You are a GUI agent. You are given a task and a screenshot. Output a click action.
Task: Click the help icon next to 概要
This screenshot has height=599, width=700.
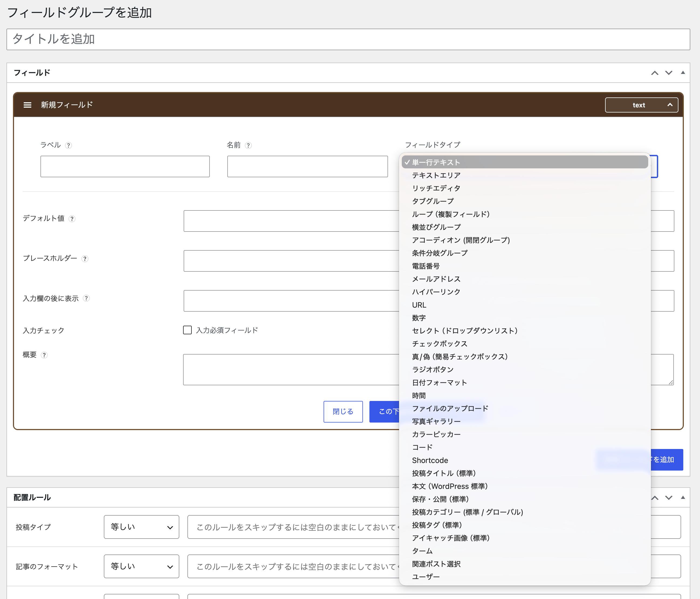tap(44, 355)
